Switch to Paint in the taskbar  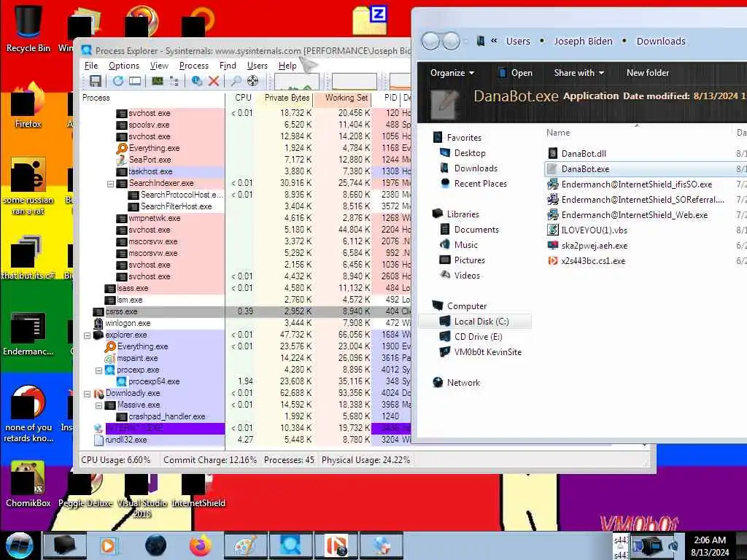pyautogui.click(x=246, y=545)
